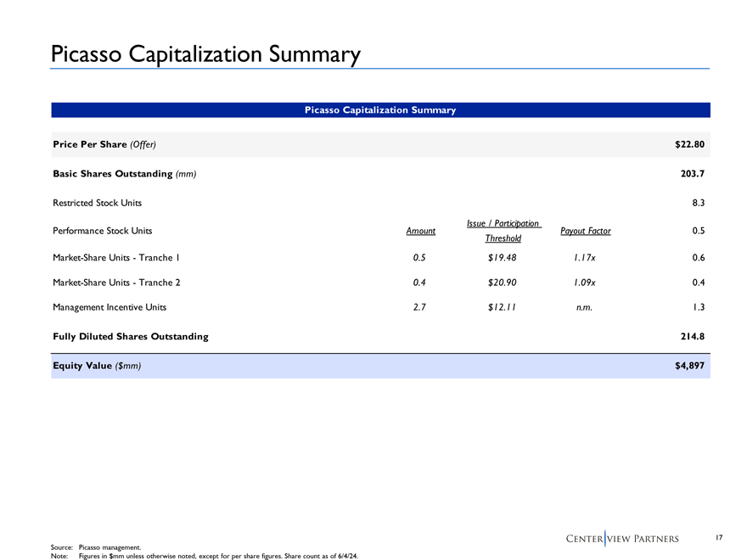Select the Fully Diluted Shares Outstanding label
Screen dimensions: 747x560
130,337
